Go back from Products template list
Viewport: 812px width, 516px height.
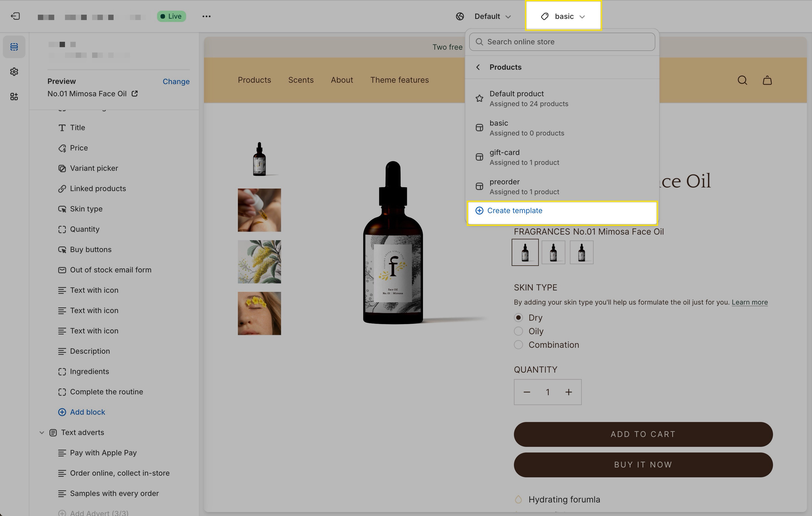click(x=478, y=67)
